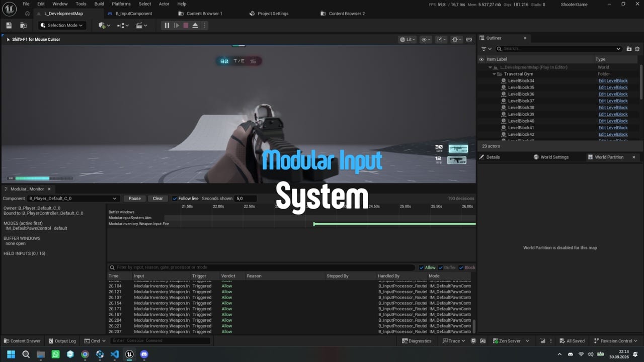Open the Blueprints toolbar dropdown

[x=123, y=25]
